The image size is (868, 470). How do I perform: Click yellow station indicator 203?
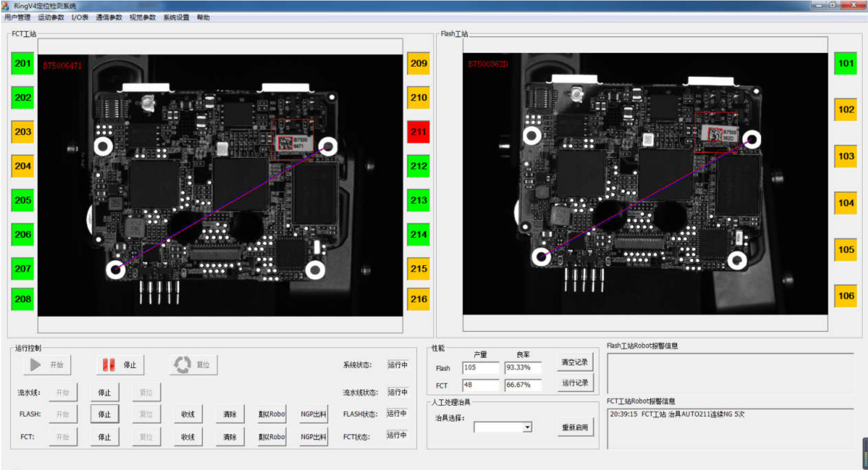pyautogui.click(x=22, y=132)
